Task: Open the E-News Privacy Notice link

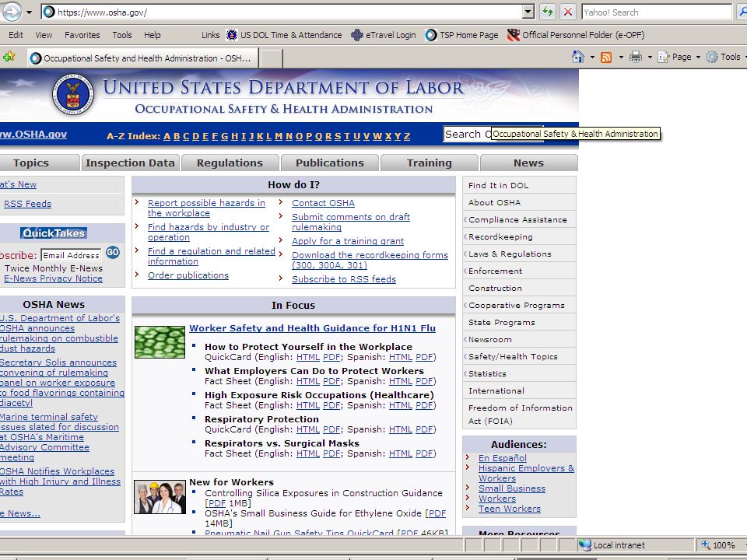Action: 54,278
